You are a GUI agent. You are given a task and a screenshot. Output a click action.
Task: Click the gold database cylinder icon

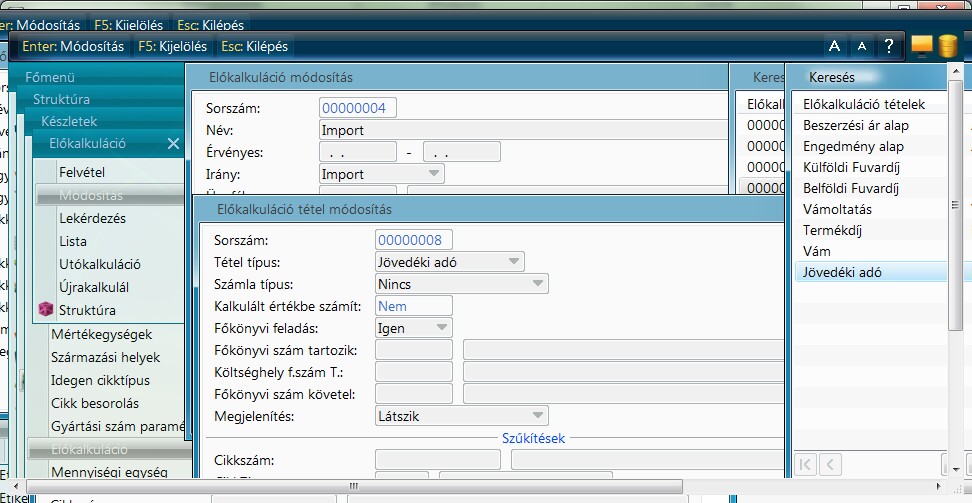[948, 46]
